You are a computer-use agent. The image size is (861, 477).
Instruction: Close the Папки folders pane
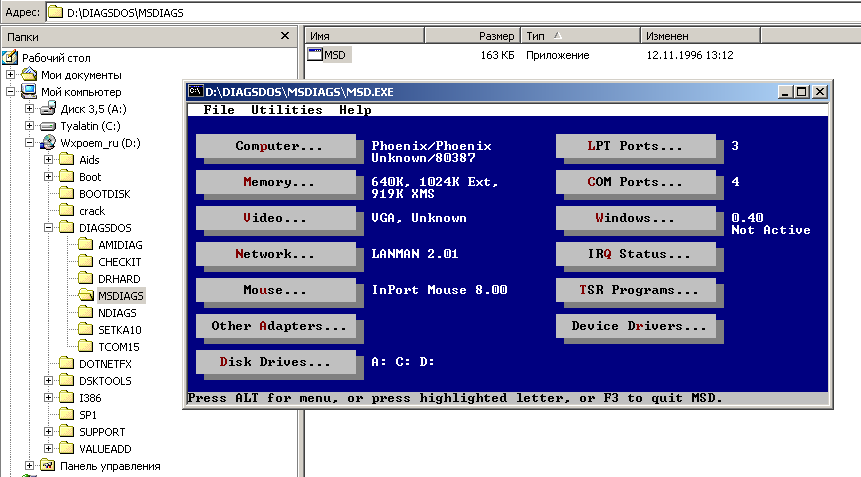(x=284, y=36)
